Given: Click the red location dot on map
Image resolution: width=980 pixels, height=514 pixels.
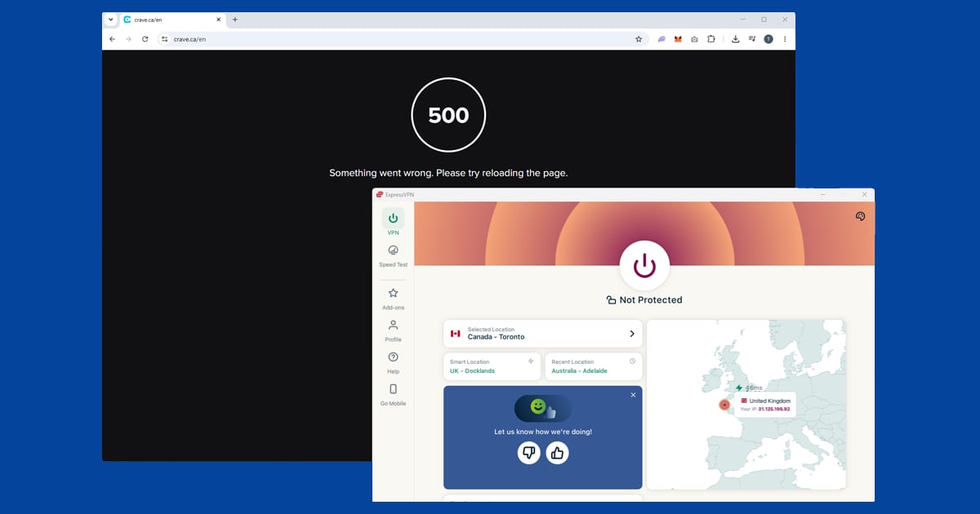Looking at the screenshot, I should [x=724, y=405].
